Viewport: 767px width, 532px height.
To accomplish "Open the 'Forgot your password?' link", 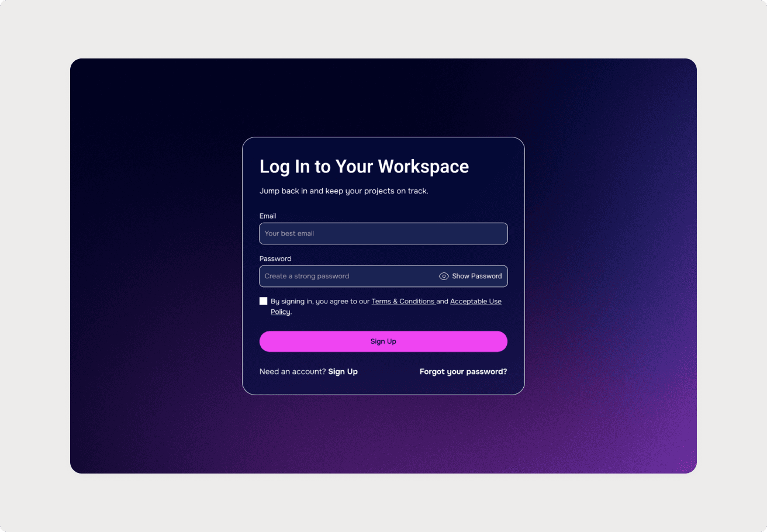I will point(464,372).
